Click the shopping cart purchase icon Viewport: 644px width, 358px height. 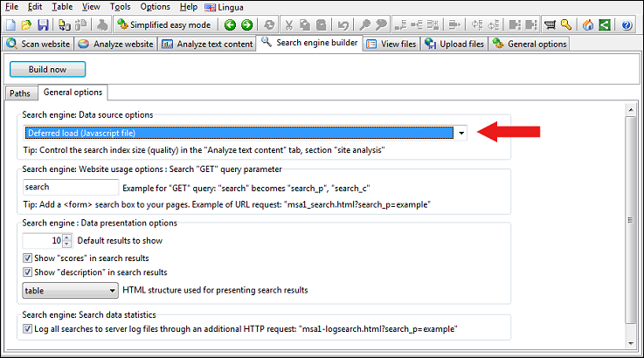pos(550,25)
